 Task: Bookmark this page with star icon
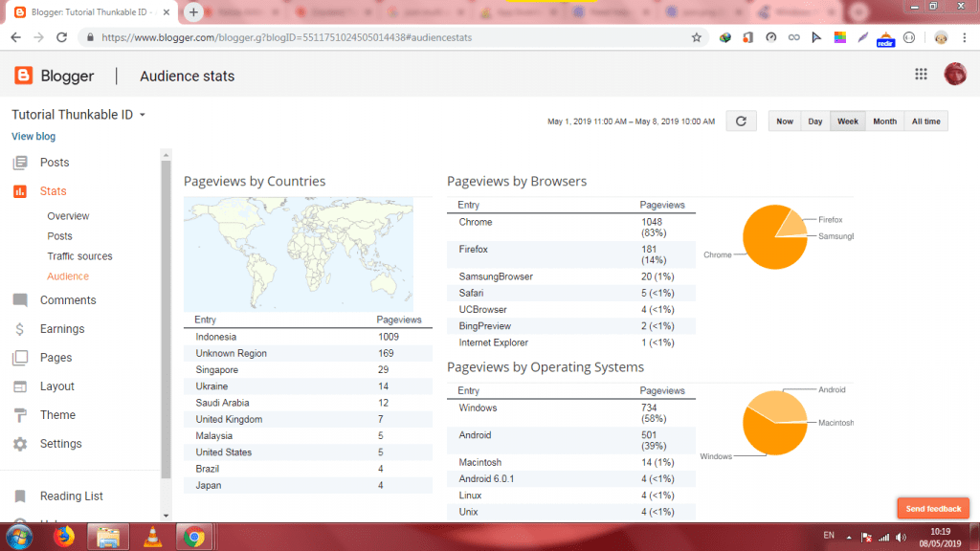(697, 37)
